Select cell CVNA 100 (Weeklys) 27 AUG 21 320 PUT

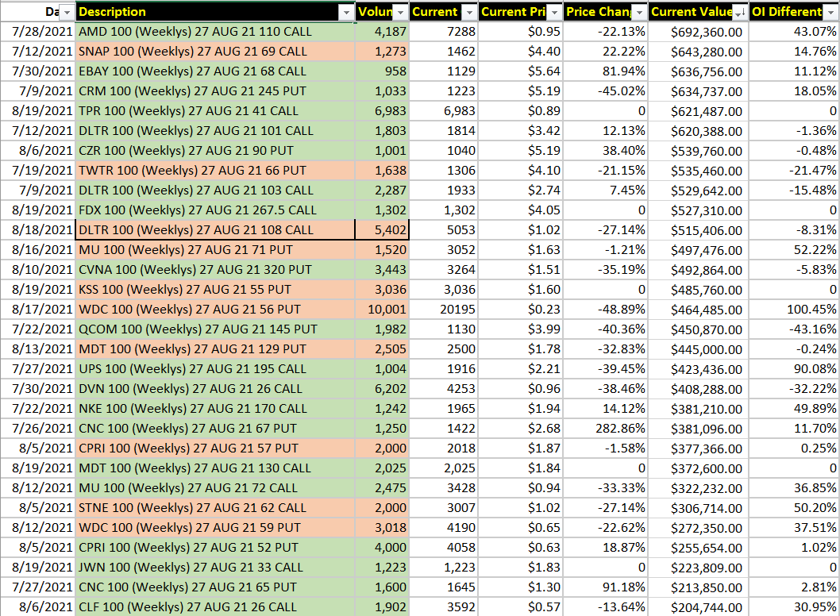click(215, 269)
